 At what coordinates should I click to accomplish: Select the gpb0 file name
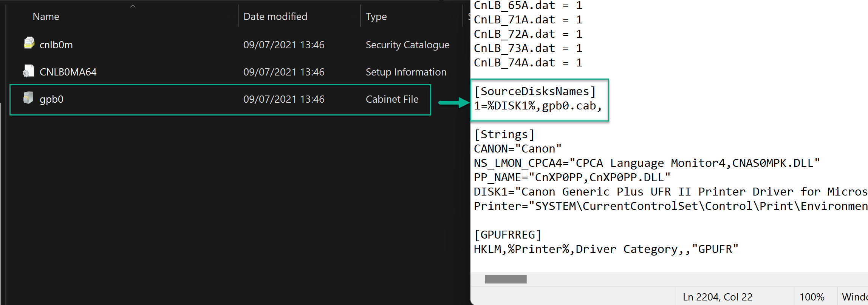click(51, 99)
